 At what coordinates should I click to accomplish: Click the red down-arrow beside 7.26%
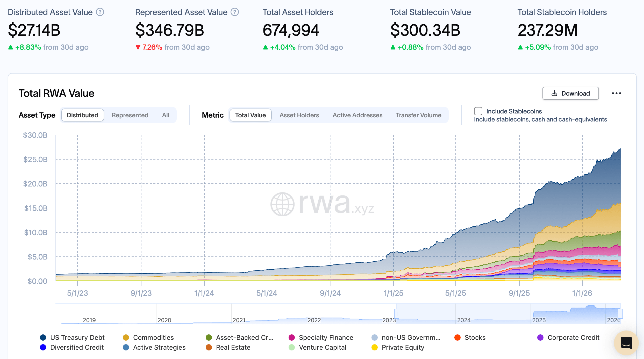pyautogui.click(x=138, y=47)
